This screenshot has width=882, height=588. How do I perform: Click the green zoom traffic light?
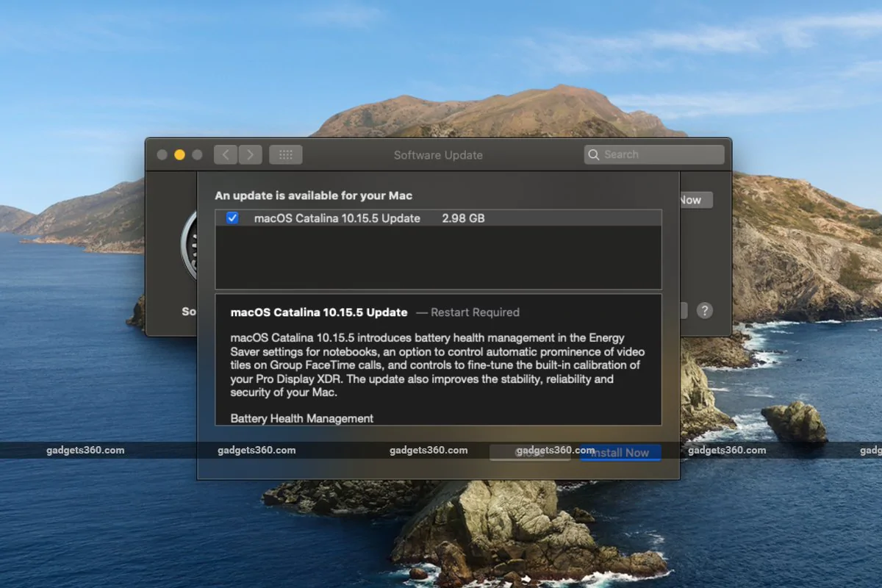[197, 154]
